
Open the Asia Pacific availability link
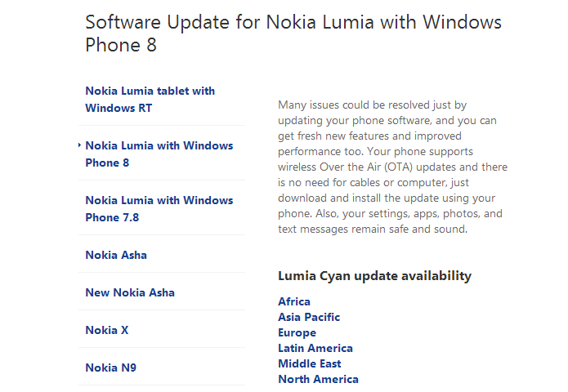pos(309,317)
